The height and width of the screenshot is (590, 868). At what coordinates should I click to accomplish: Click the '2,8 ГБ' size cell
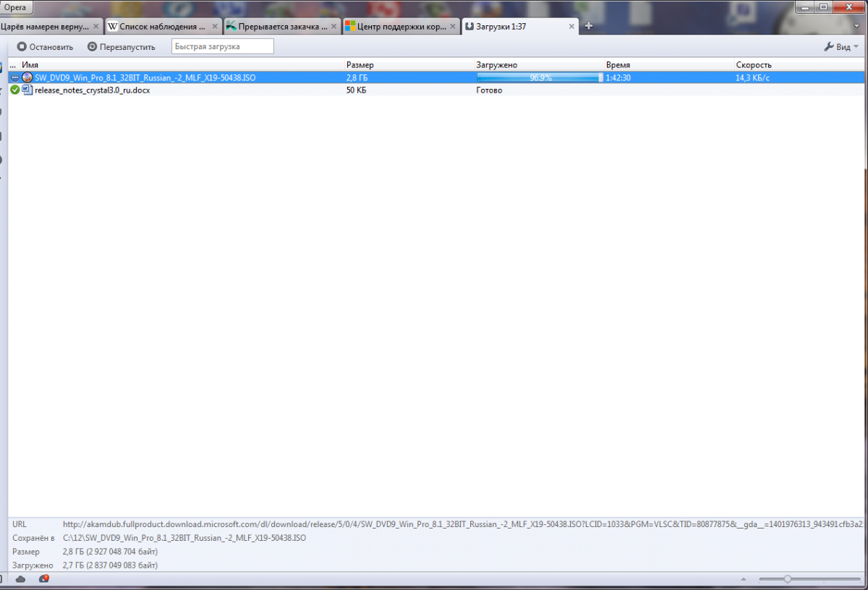click(x=357, y=77)
